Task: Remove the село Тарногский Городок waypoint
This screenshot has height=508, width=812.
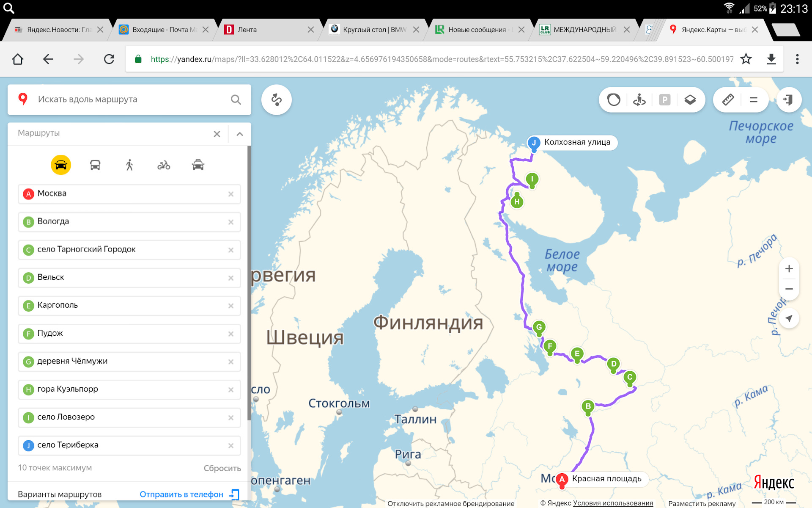Action: click(x=231, y=250)
